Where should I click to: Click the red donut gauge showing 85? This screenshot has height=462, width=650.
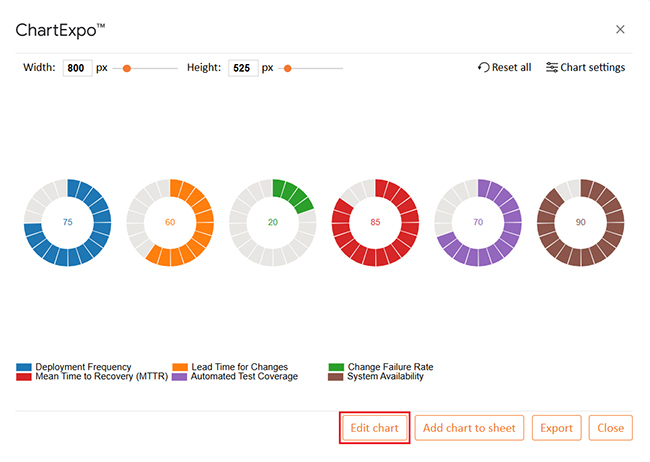point(375,223)
